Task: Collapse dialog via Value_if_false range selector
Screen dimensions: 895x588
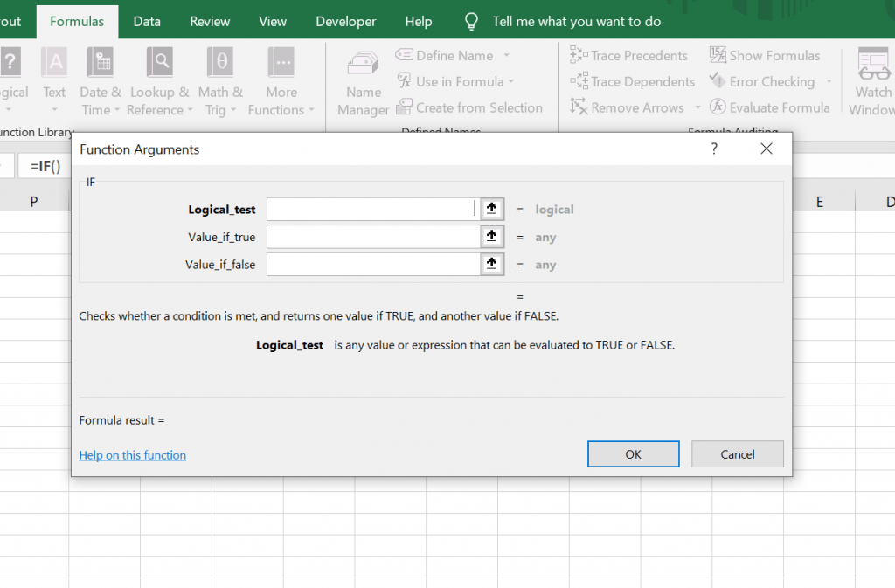Action: pos(491,264)
